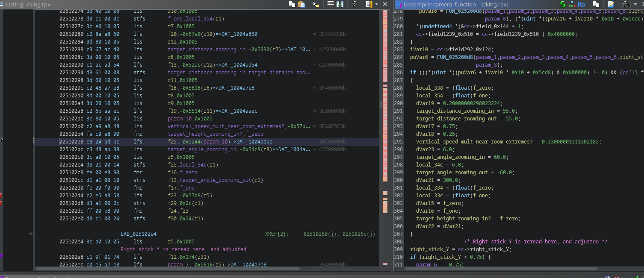
Task: Open Listing toolbar dropdown arrow
Action: (376, 4)
